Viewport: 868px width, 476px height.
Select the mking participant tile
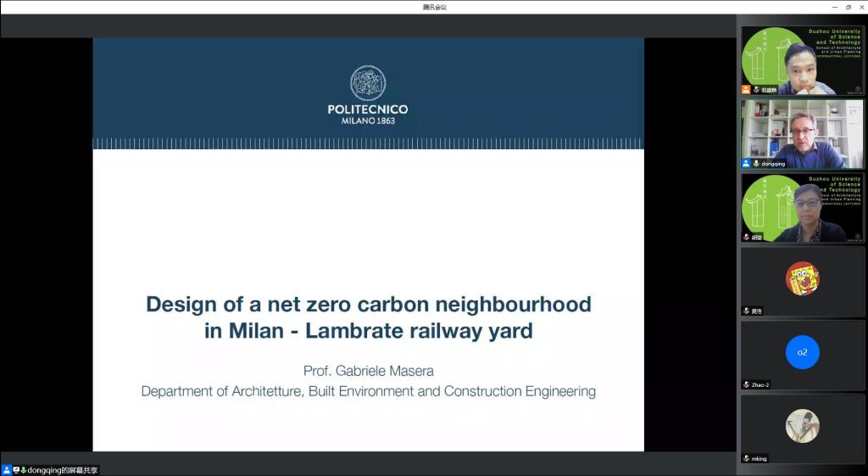click(802, 428)
